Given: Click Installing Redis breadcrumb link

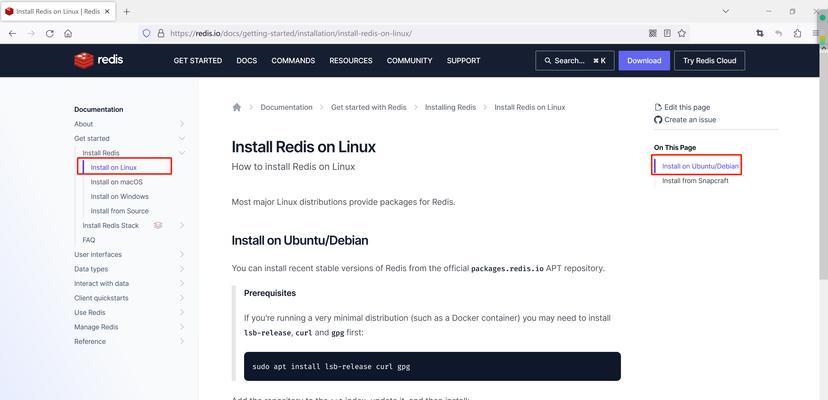Looking at the screenshot, I should click(x=450, y=107).
